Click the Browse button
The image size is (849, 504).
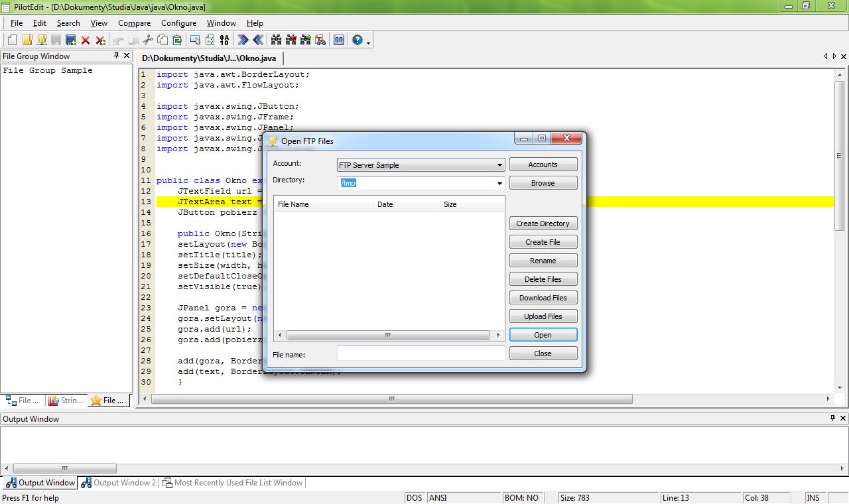pyautogui.click(x=543, y=183)
